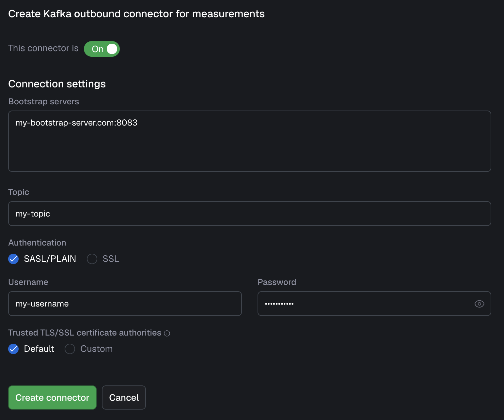This screenshot has height=420, width=504.
Task: Show the hidden password with eye icon
Action: [x=479, y=304]
